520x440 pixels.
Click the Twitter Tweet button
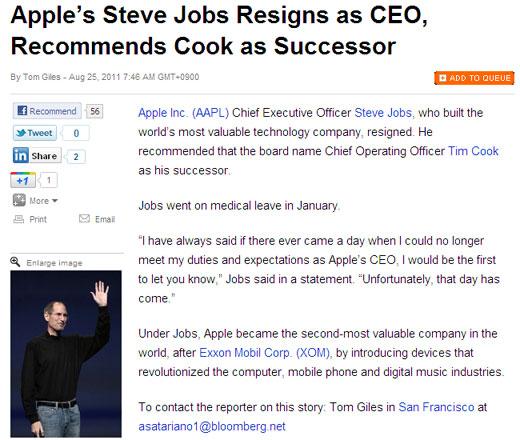[35, 133]
